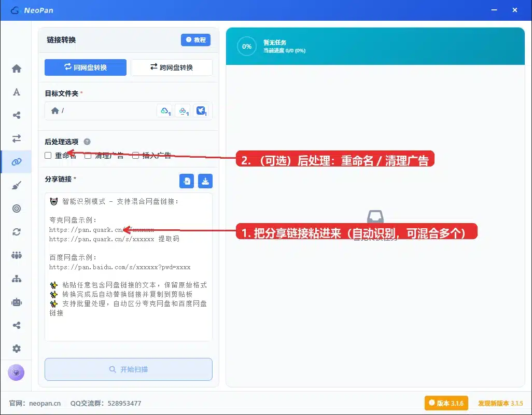532x415 pixels.
Task: Click the NeoPan logo icon
Action: (15, 10)
